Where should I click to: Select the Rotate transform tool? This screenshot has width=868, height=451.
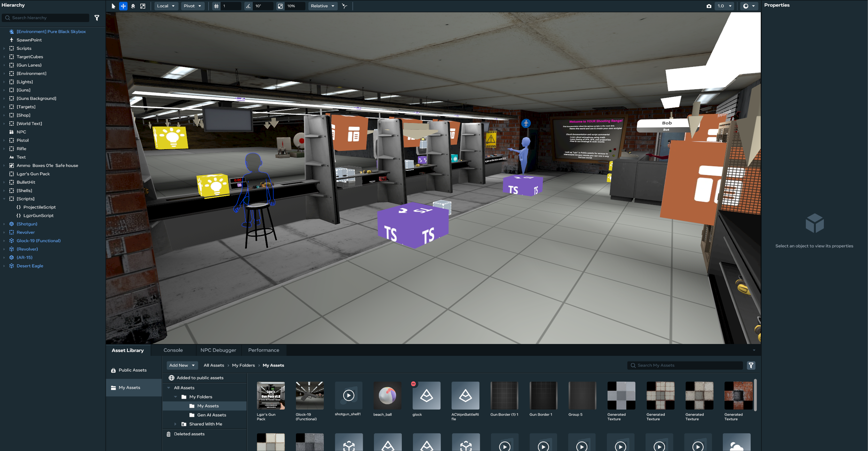click(x=133, y=6)
